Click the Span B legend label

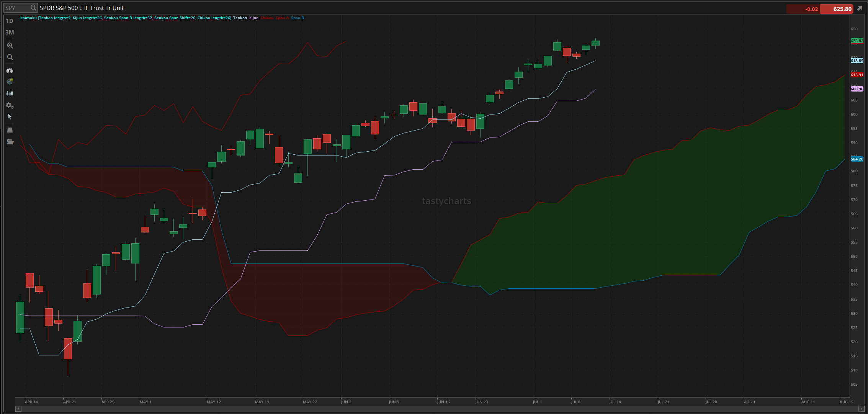pos(298,18)
